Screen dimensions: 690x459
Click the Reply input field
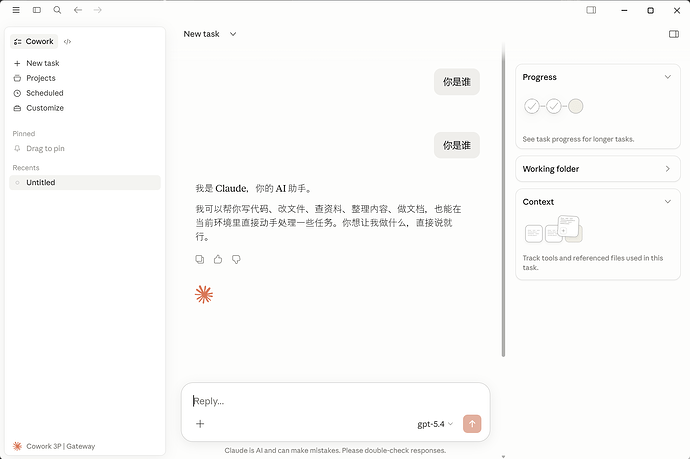335,401
